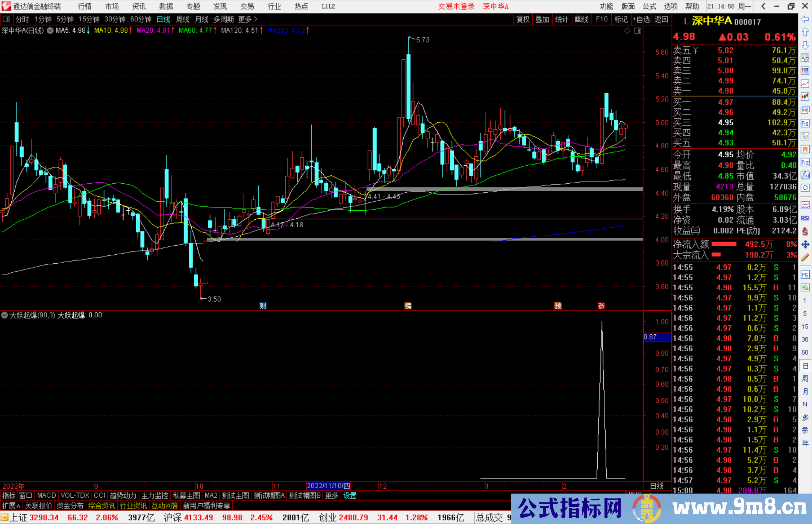Click the 复权 button above the chart

coord(523,19)
